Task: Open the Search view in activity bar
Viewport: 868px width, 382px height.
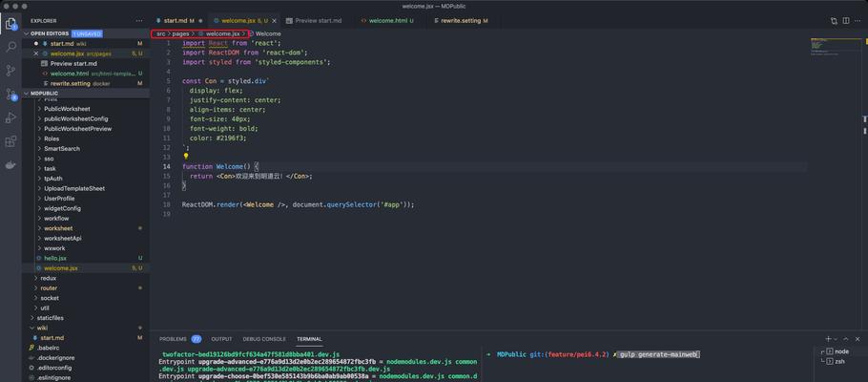Action: point(10,47)
